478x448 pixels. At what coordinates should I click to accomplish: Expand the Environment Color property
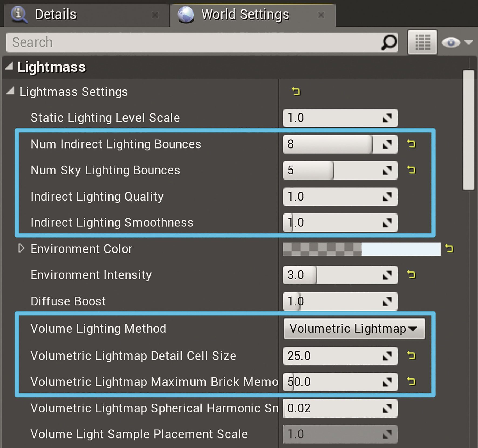(21, 249)
